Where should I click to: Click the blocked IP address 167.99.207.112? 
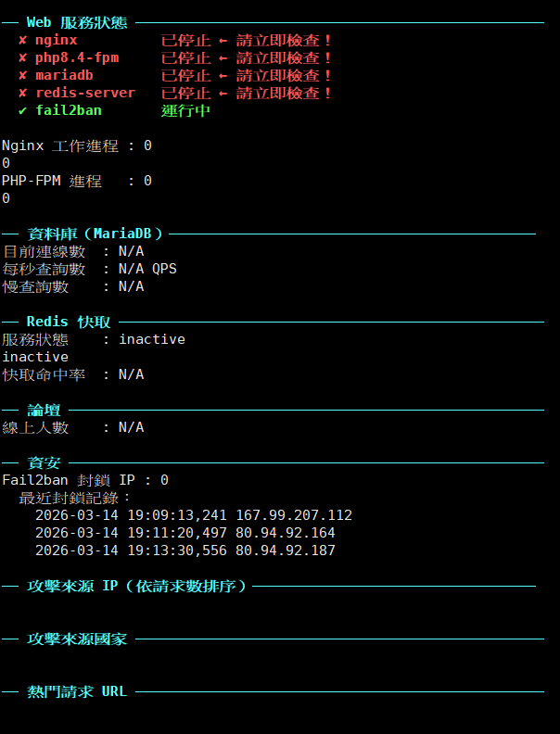(x=294, y=515)
